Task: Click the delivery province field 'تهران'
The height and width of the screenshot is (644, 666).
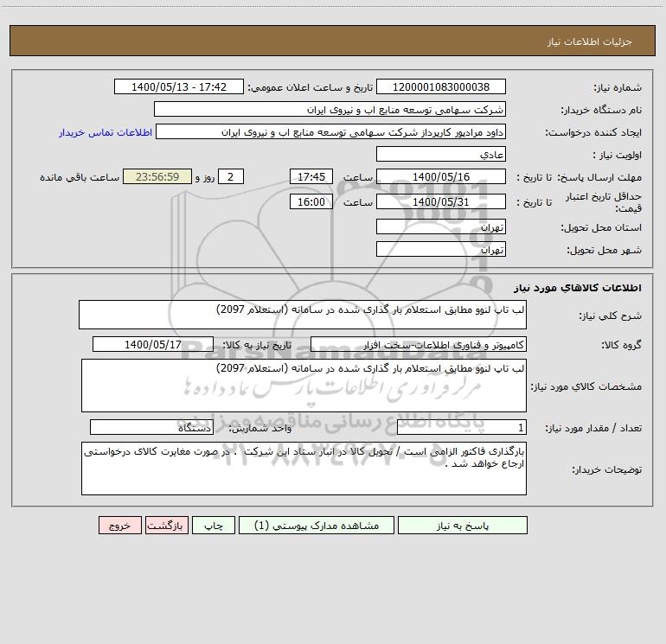Action: (x=441, y=226)
